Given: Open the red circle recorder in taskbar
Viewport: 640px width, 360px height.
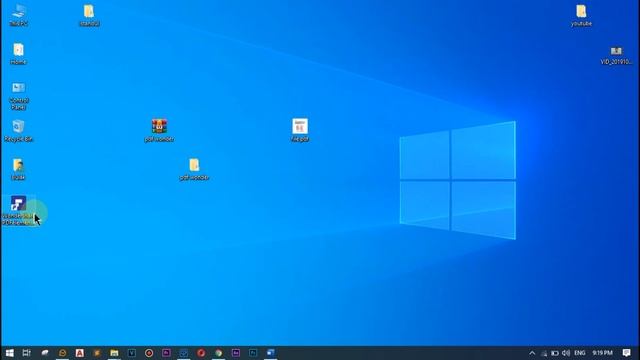Looking at the screenshot, I should click(x=149, y=353).
